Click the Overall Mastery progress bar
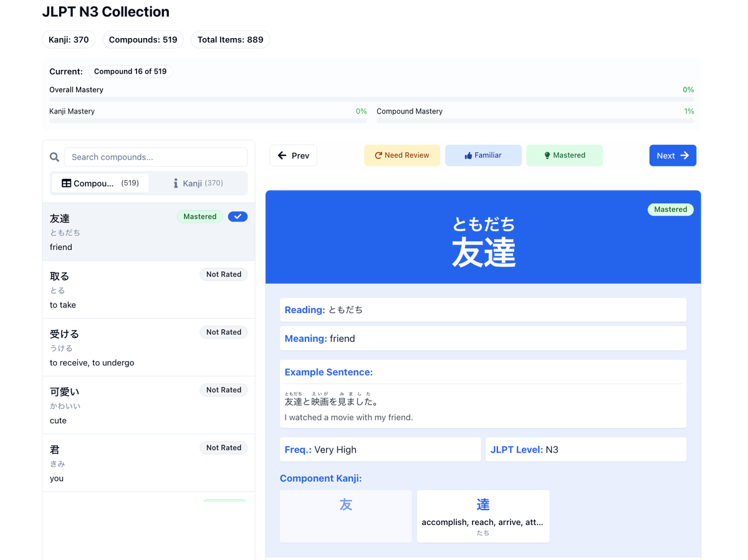This screenshot has height=560, width=748. click(x=372, y=99)
